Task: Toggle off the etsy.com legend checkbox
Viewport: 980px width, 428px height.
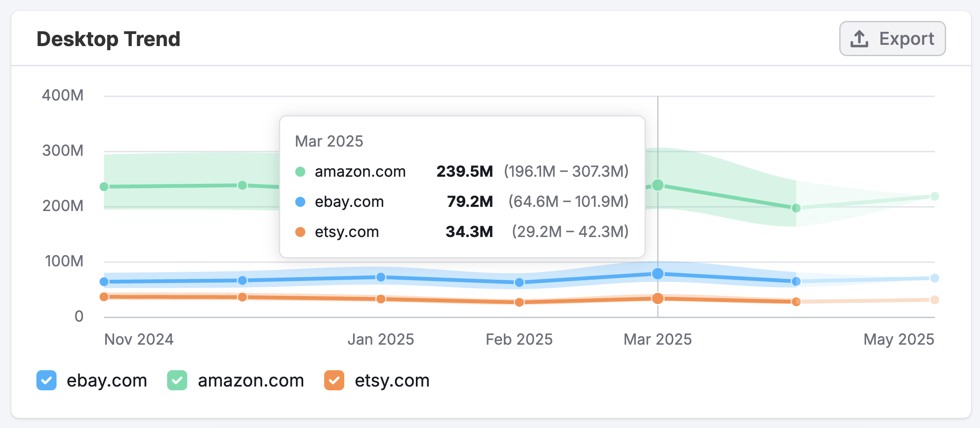Action: click(333, 381)
